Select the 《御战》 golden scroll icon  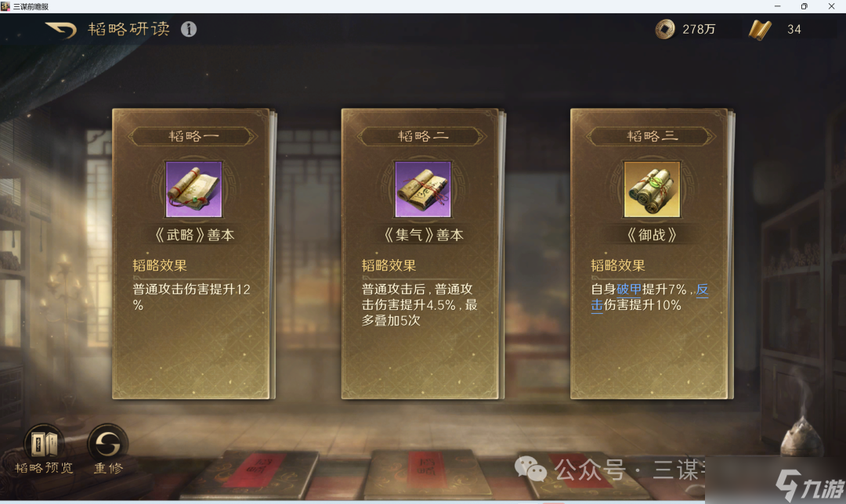pyautogui.click(x=652, y=189)
